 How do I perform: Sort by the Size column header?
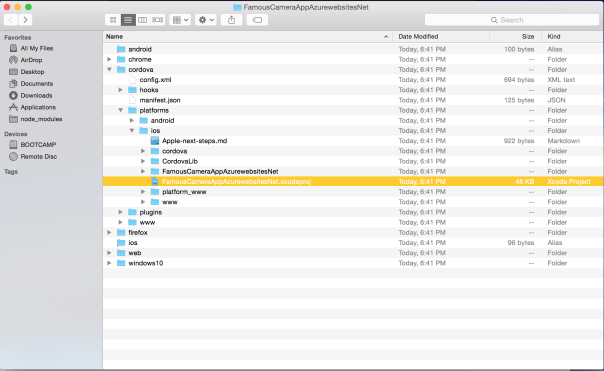[x=516, y=37]
